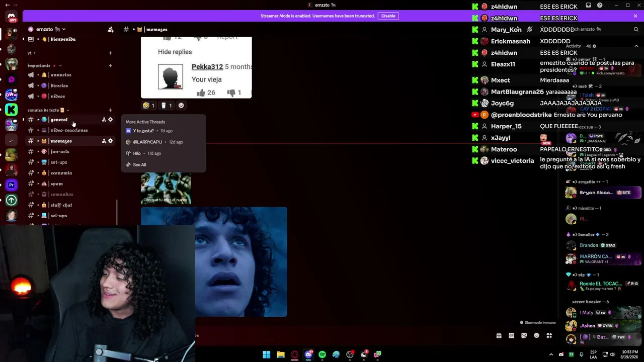
Task: Open Discord direct messages home icon
Action: 11,17
